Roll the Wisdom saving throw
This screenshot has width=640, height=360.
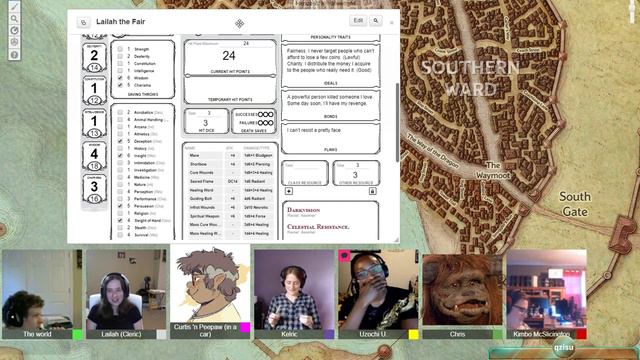click(141, 78)
